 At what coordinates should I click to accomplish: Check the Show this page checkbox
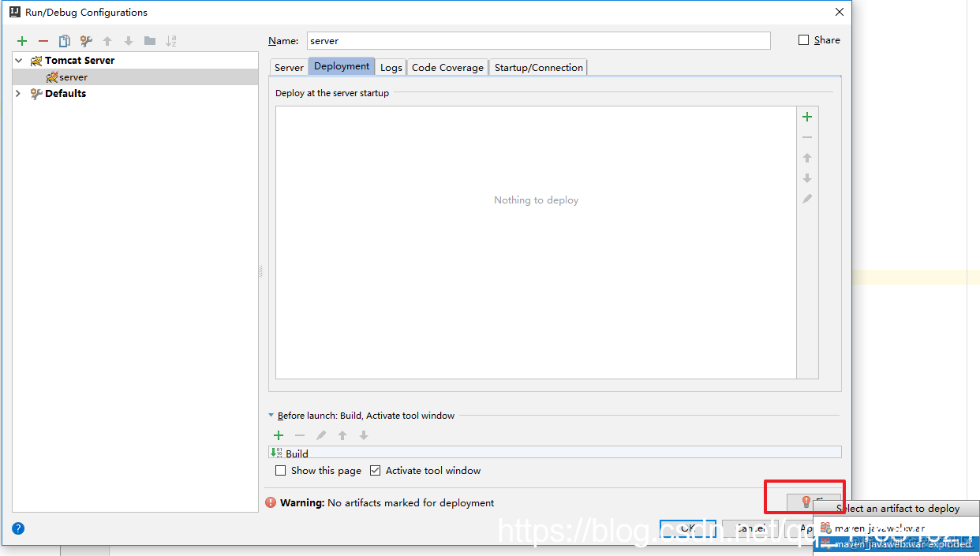(x=280, y=471)
